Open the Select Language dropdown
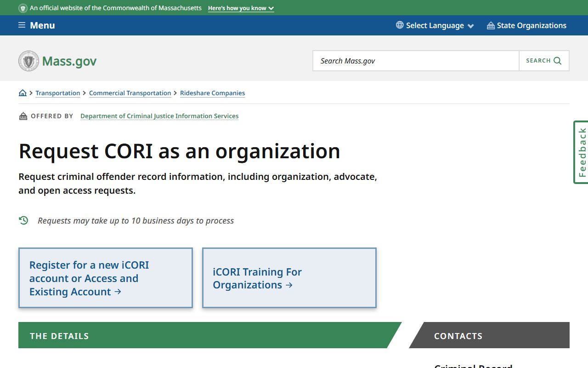This screenshot has width=588, height=368. pyautogui.click(x=435, y=25)
